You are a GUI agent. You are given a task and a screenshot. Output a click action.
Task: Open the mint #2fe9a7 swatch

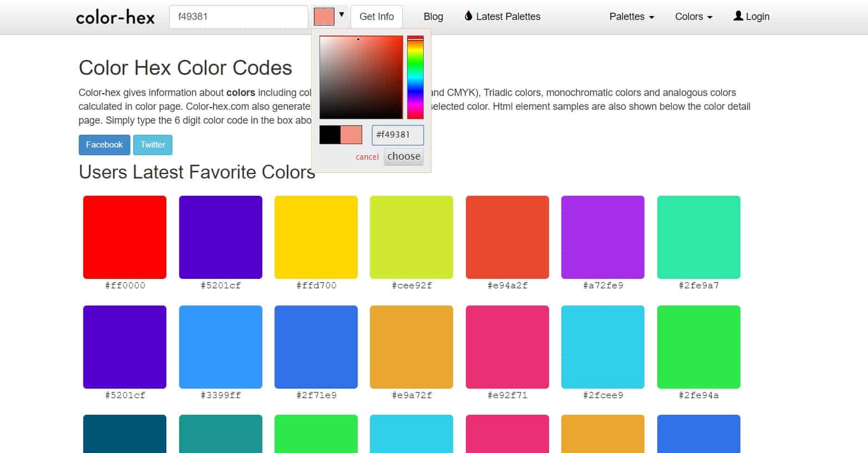(x=699, y=237)
